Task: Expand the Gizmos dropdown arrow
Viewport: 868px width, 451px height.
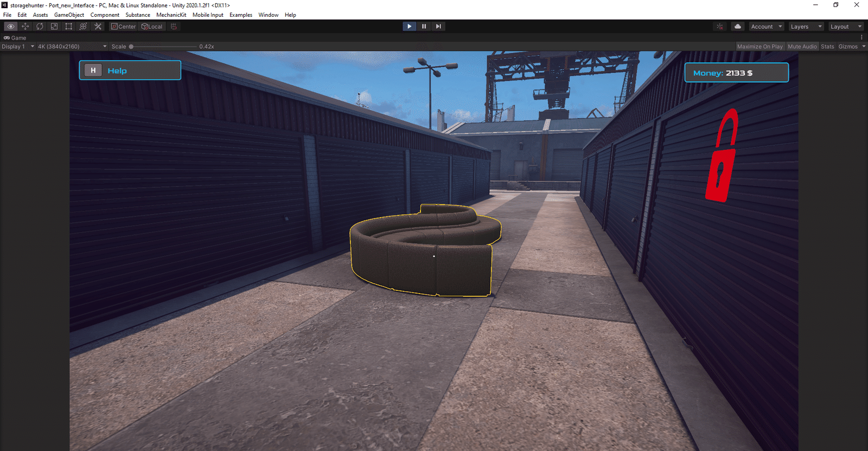Action: (864, 47)
